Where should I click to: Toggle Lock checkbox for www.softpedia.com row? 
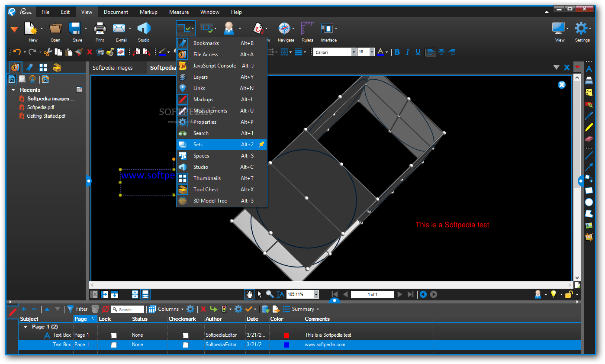tap(114, 345)
